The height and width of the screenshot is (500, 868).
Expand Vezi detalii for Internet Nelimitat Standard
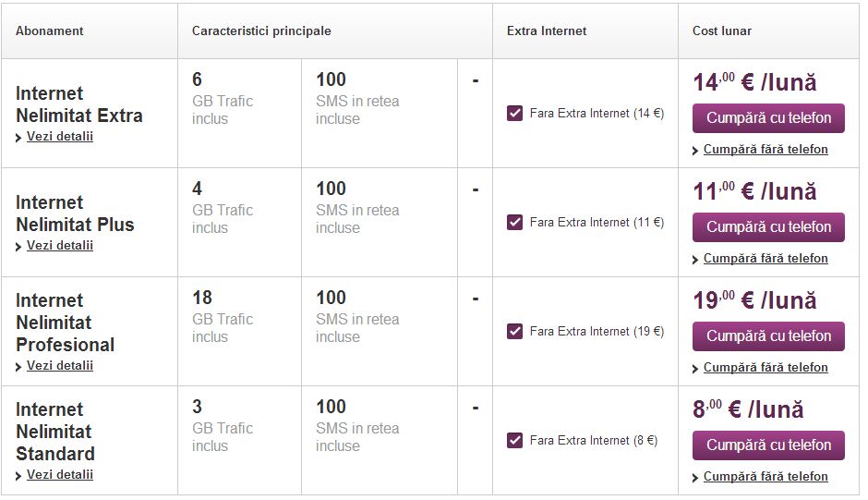(x=60, y=475)
